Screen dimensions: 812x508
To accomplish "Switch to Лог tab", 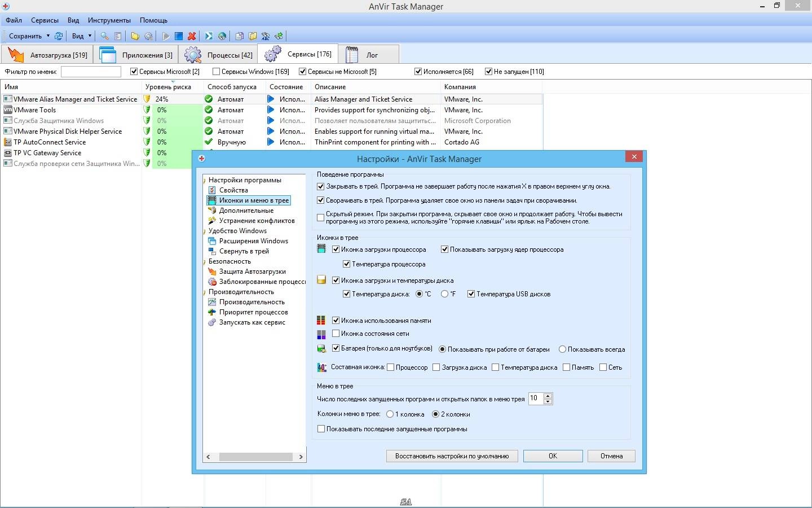I will tap(368, 55).
